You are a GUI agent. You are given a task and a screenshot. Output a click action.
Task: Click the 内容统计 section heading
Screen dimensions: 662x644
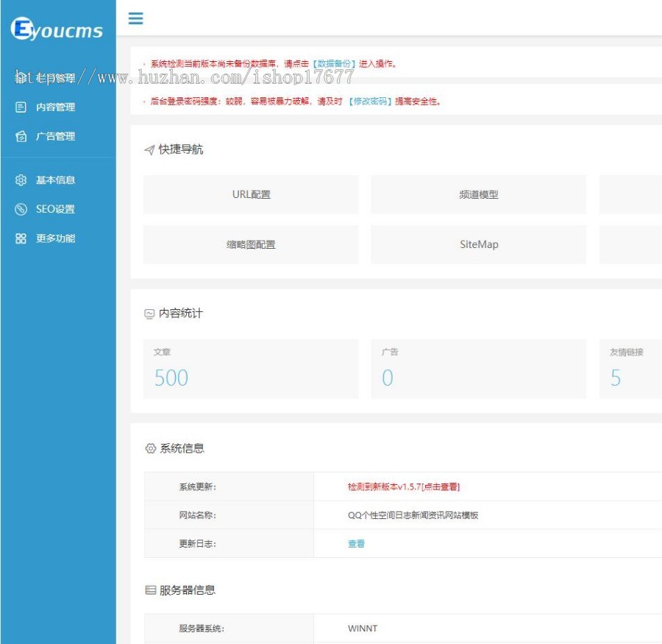(181, 314)
